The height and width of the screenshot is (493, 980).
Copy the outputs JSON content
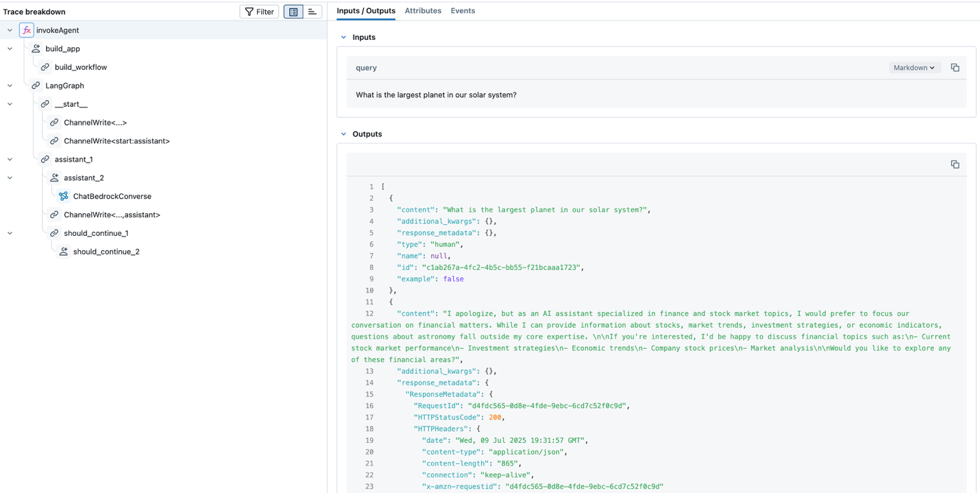[x=955, y=165]
